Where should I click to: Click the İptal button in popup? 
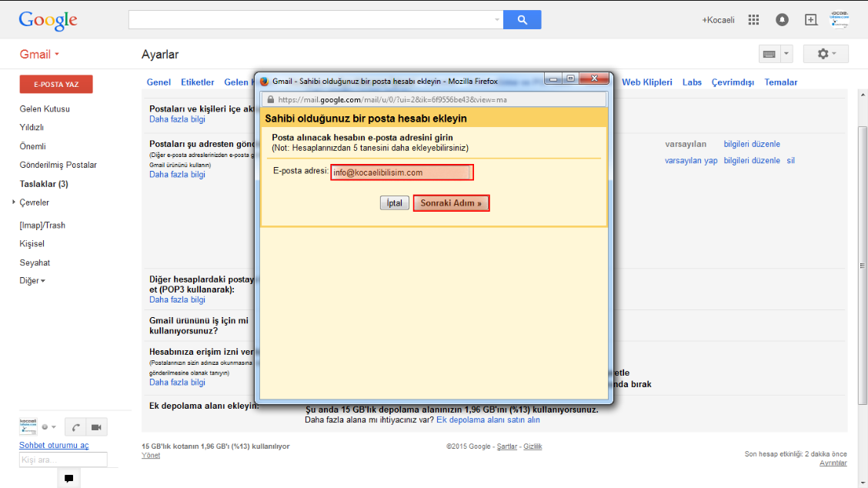pos(395,203)
